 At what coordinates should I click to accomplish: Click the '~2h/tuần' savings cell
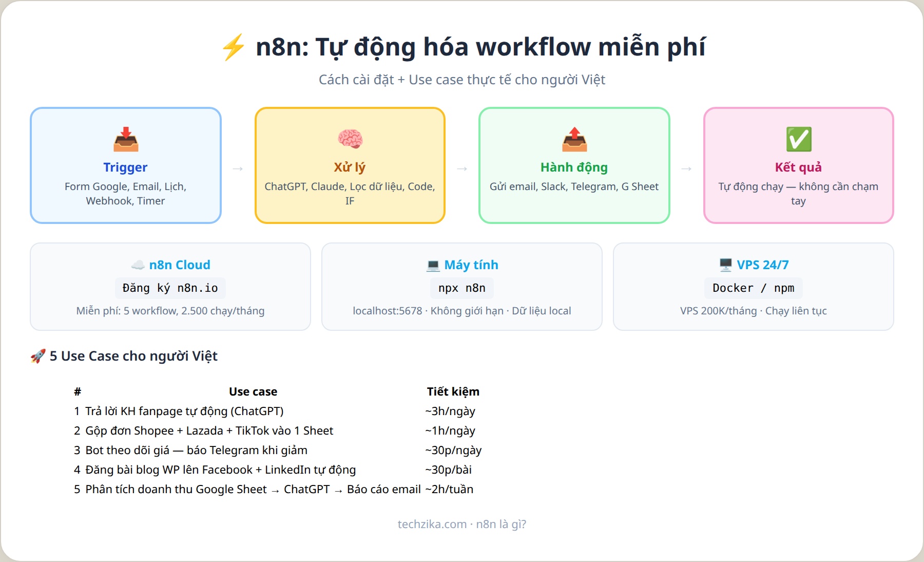(x=449, y=489)
